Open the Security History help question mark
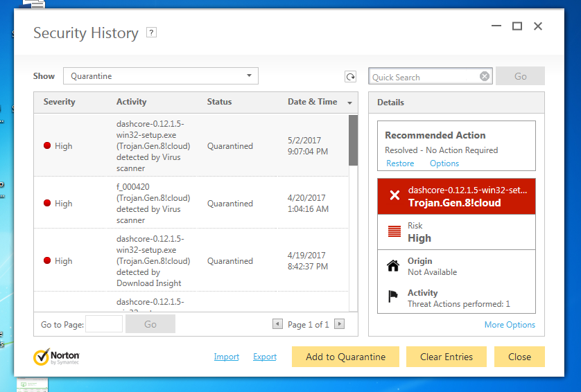This screenshot has height=392, width=581. (x=151, y=33)
